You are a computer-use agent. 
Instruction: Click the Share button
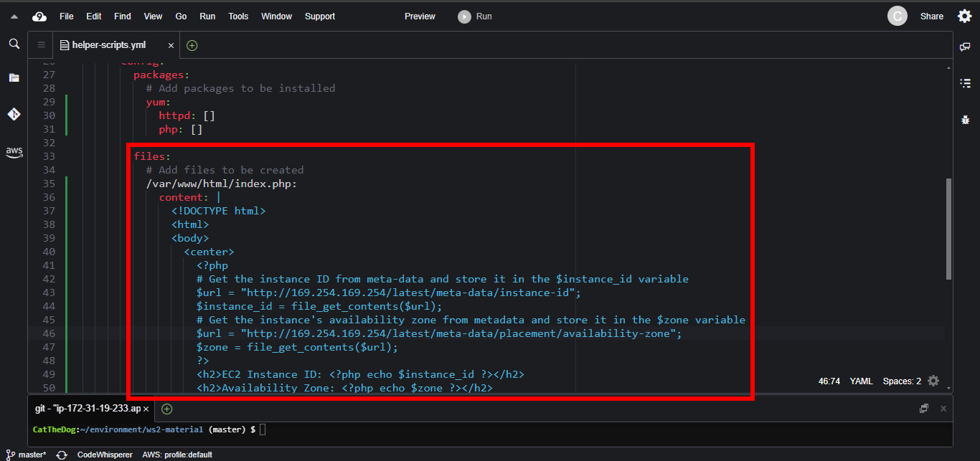931,16
